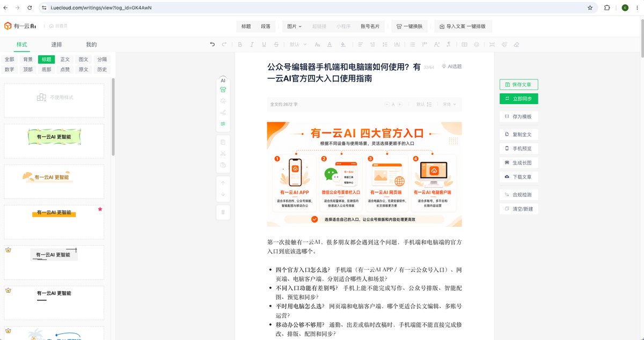Click the AI选题 link beside title
This screenshot has height=340, width=644.
(x=451, y=66)
